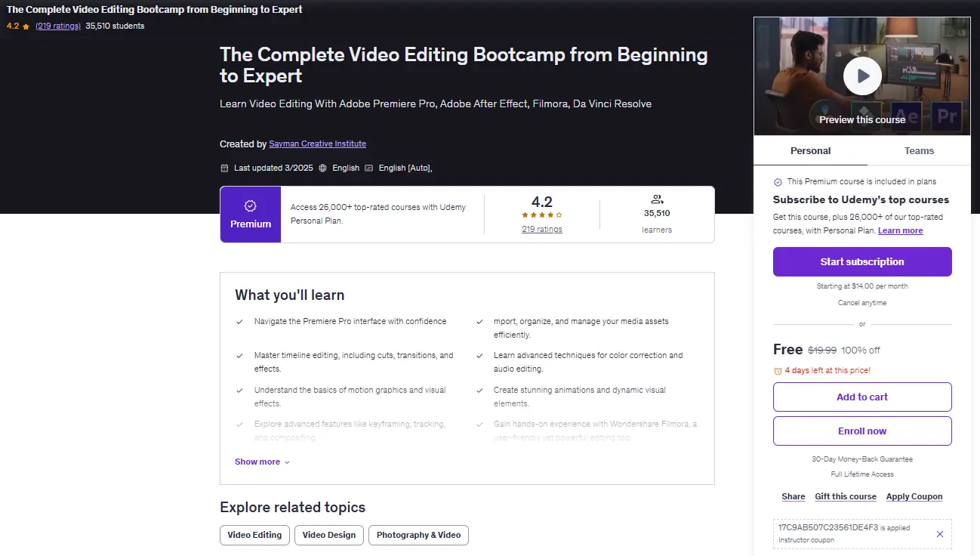Click 'Navigate the Premiere Pro interface with confidence'

pyautogui.click(x=350, y=321)
